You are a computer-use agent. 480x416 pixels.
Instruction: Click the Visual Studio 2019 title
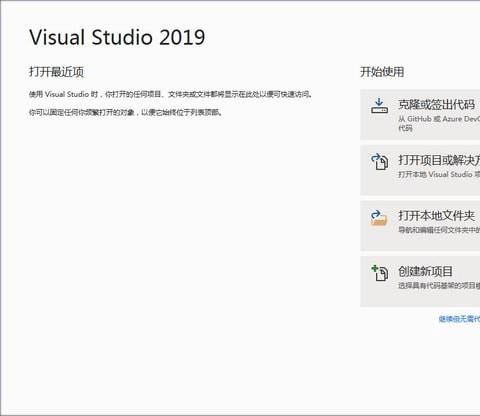tap(117, 37)
